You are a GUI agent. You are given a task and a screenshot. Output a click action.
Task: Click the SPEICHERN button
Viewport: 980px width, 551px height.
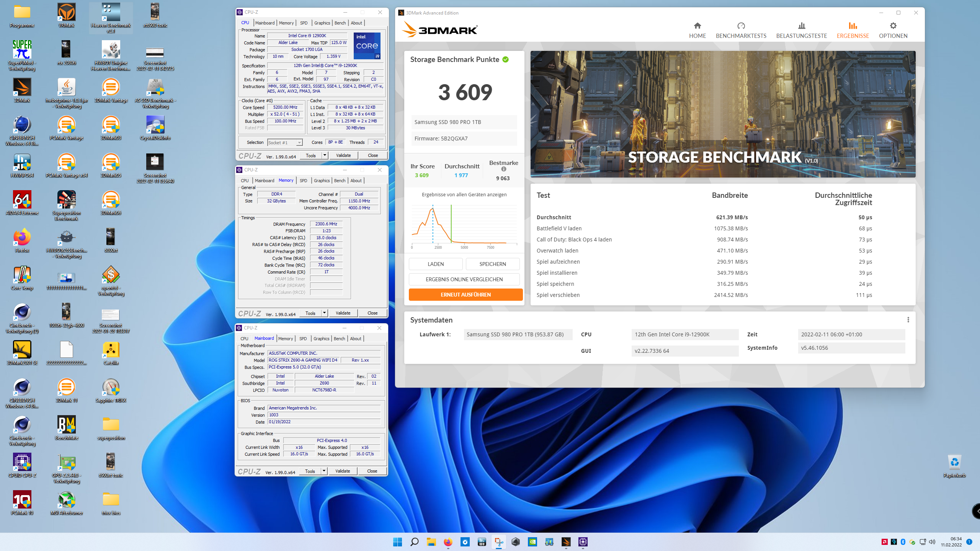(x=493, y=264)
